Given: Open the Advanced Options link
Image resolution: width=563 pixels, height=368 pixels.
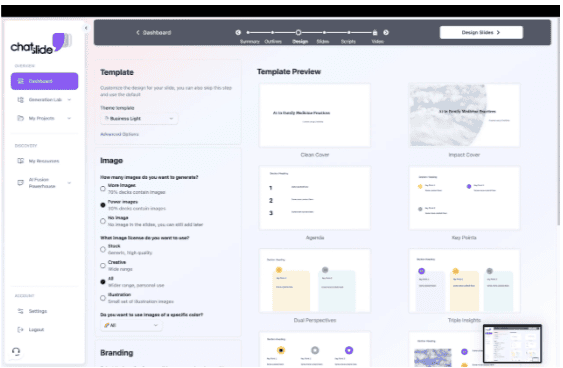Looking at the screenshot, I should (119, 134).
